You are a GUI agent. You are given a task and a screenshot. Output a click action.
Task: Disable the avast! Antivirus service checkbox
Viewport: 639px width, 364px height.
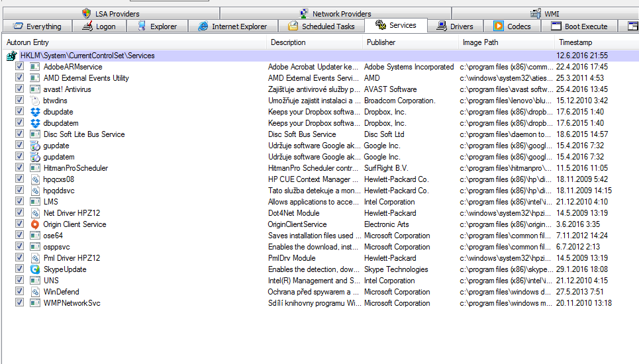19,89
